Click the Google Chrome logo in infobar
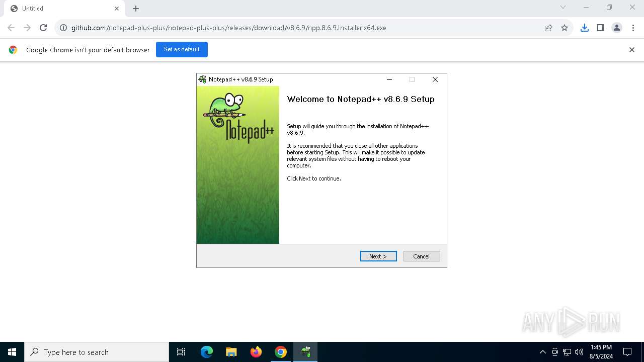 [13, 50]
